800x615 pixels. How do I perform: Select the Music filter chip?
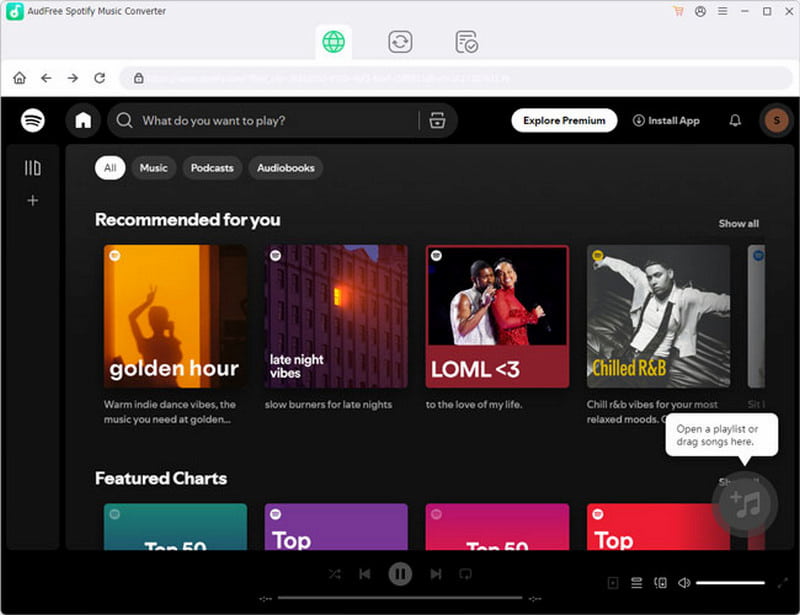click(154, 168)
